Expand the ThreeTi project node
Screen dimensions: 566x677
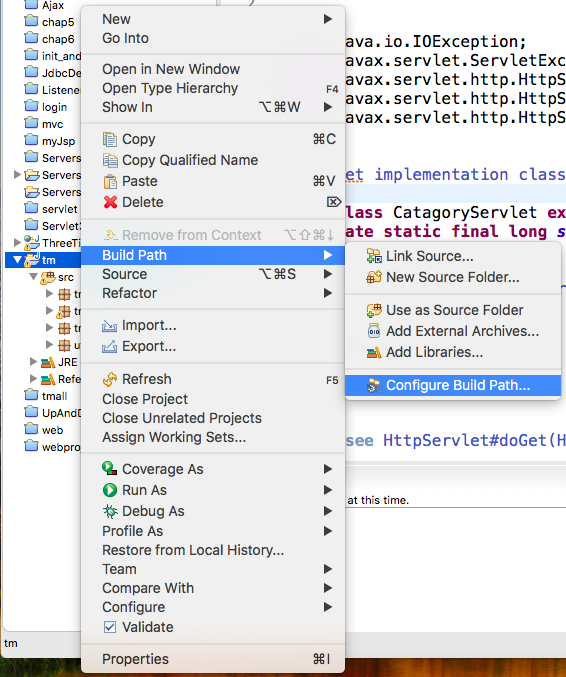pos(17,243)
